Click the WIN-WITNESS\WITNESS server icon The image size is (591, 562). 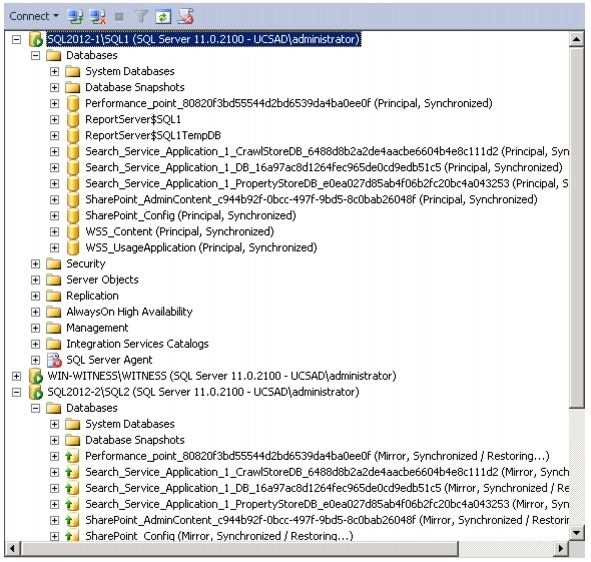[x=36, y=376]
